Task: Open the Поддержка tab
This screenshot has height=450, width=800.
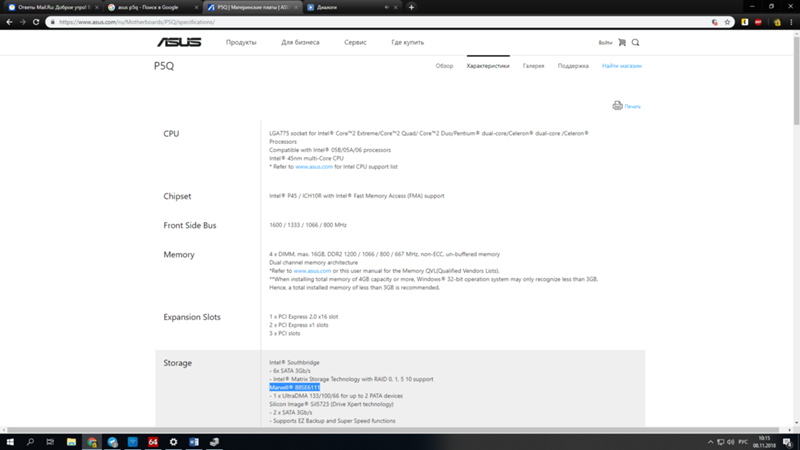Action: click(x=573, y=66)
